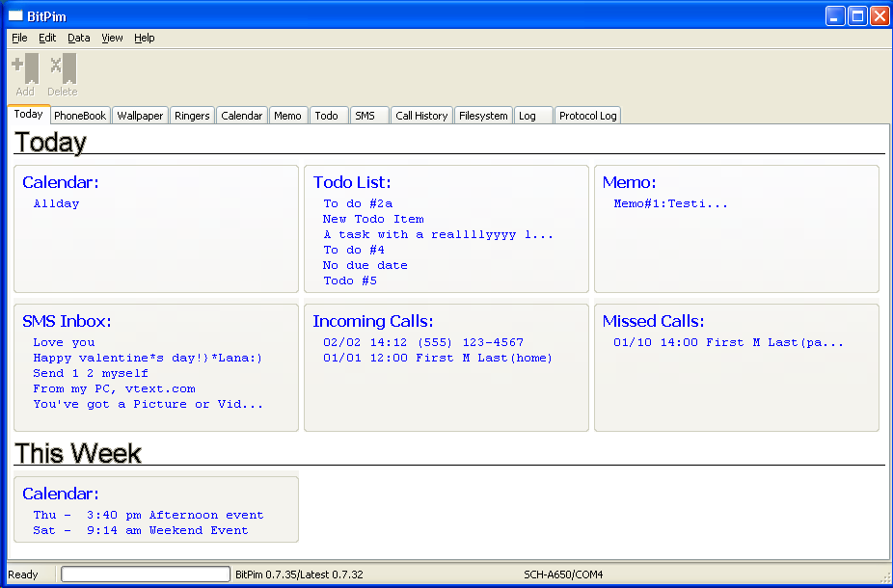Click the Today Calendar: heading
The width and height of the screenshot is (893, 588).
pyautogui.click(x=61, y=182)
